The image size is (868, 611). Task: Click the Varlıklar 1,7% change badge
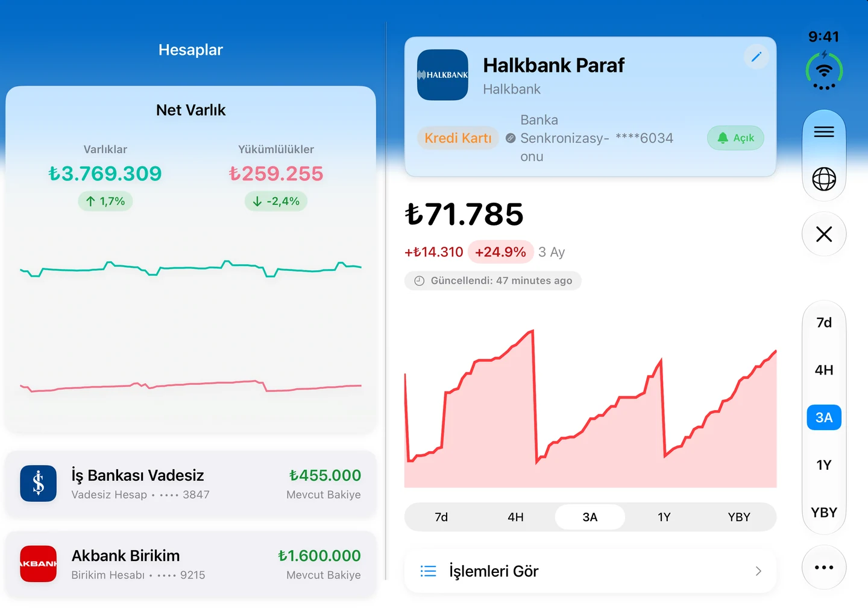(x=105, y=201)
